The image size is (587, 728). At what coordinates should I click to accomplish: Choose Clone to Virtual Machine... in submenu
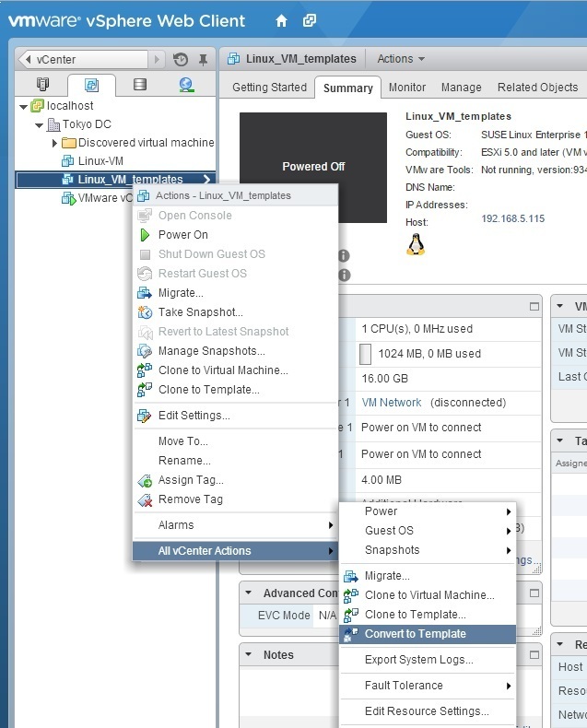click(428, 595)
